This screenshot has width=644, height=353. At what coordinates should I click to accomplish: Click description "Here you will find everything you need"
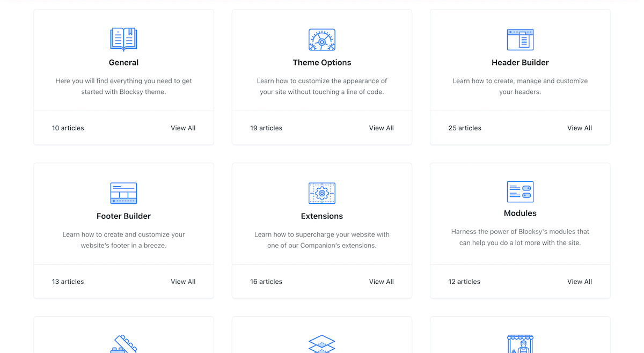click(123, 86)
